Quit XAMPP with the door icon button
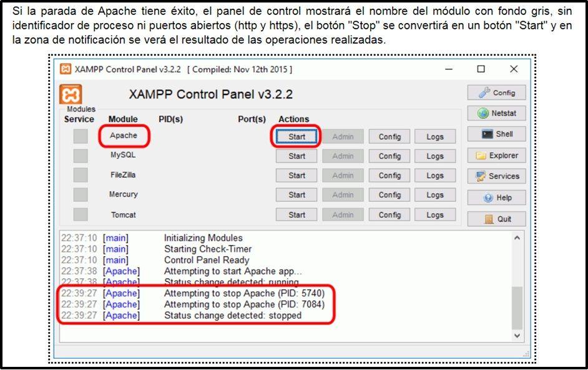The image size is (588, 370). point(496,219)
